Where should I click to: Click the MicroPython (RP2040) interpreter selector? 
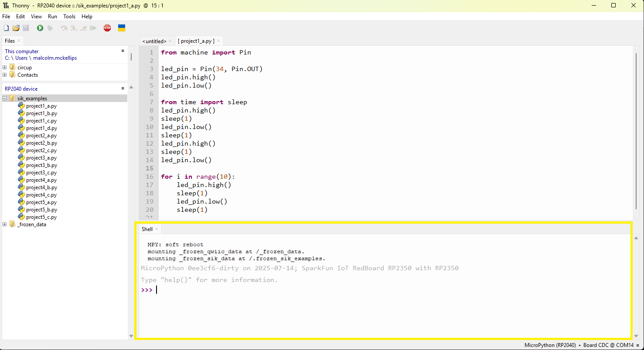pyautogui.click(x=550, y=345)
